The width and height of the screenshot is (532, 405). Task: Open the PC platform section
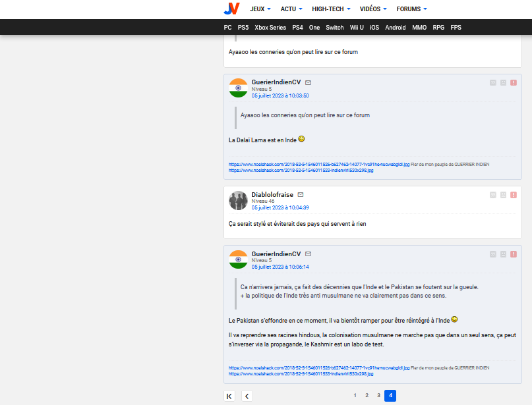(x=227, y=28)
